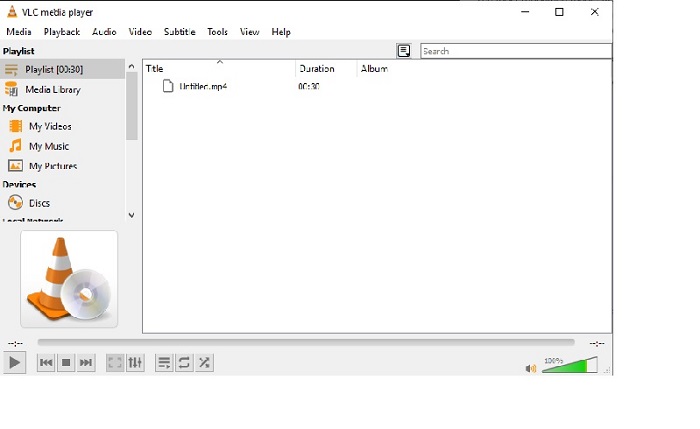700x429 pixels.
Task: Minimize the VLC window
Action: tap(525, 12)
